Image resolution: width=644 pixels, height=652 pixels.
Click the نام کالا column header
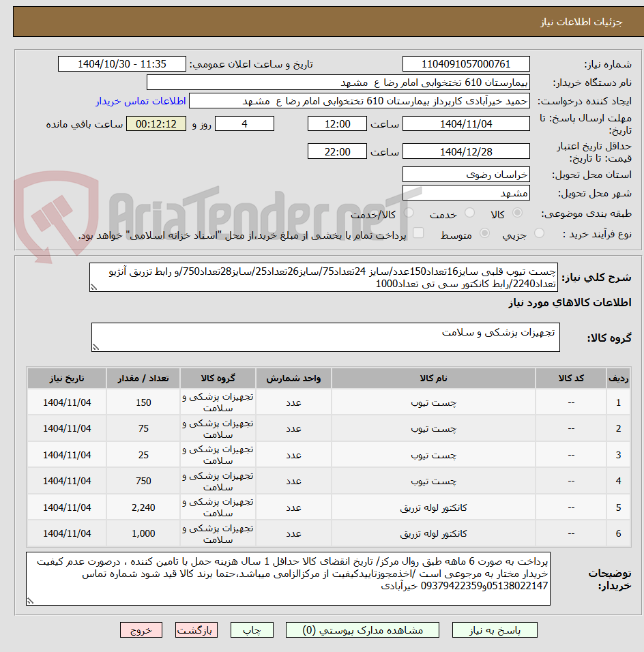coord(433,379)
